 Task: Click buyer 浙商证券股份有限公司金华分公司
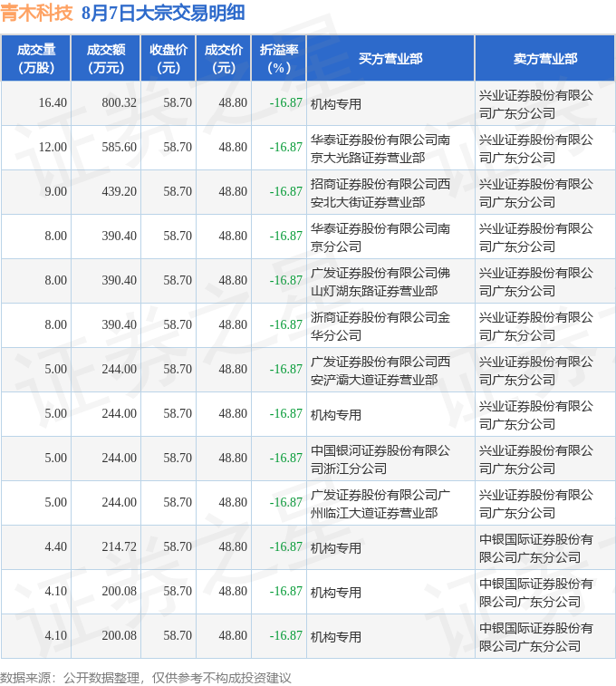(380, 326)
